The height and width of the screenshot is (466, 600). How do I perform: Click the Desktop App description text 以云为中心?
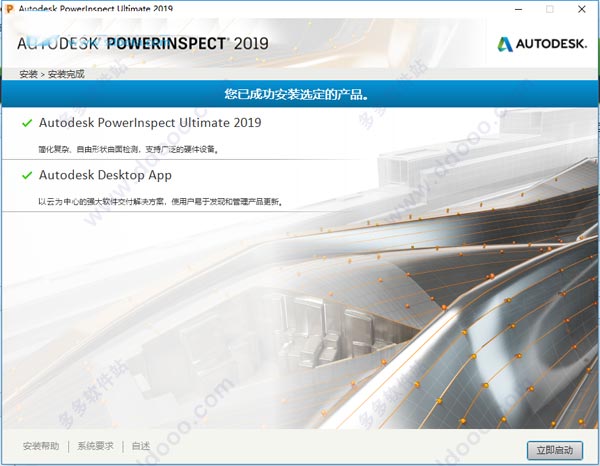(161, 201)
